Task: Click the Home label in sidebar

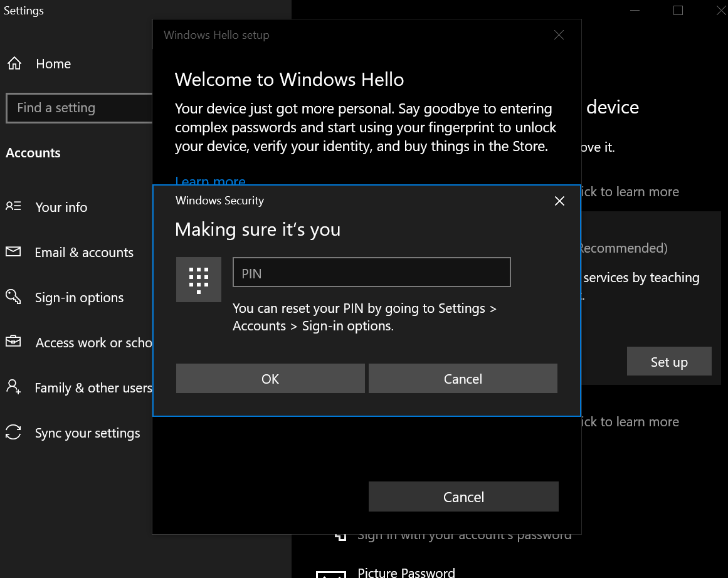Action: [x=53, y=63]
